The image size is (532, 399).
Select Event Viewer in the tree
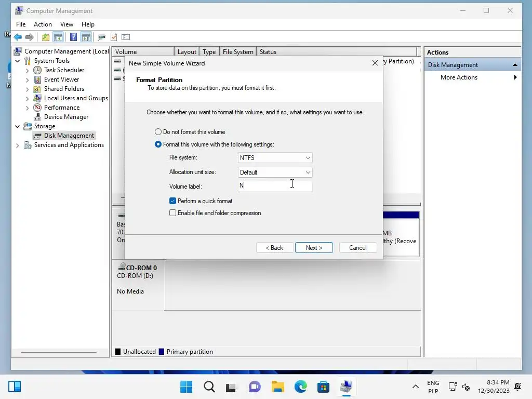pyautogui.click(x=61, y=79)
